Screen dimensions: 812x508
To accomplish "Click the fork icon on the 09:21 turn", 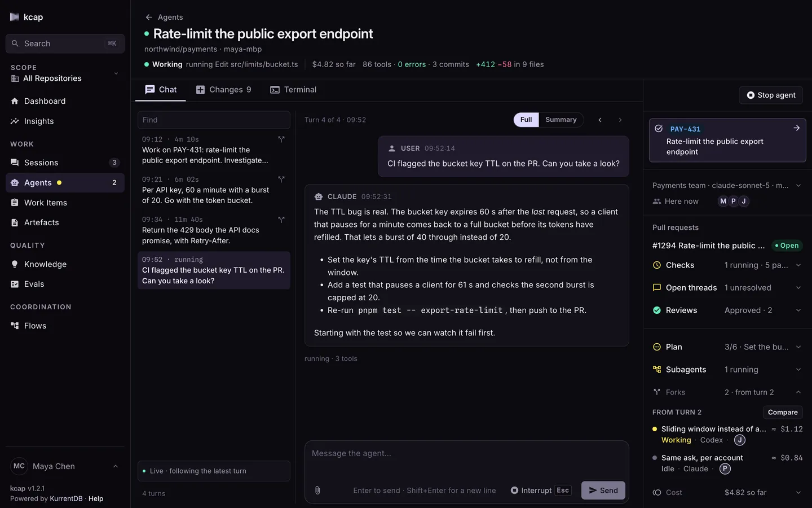I will [281, 179].
